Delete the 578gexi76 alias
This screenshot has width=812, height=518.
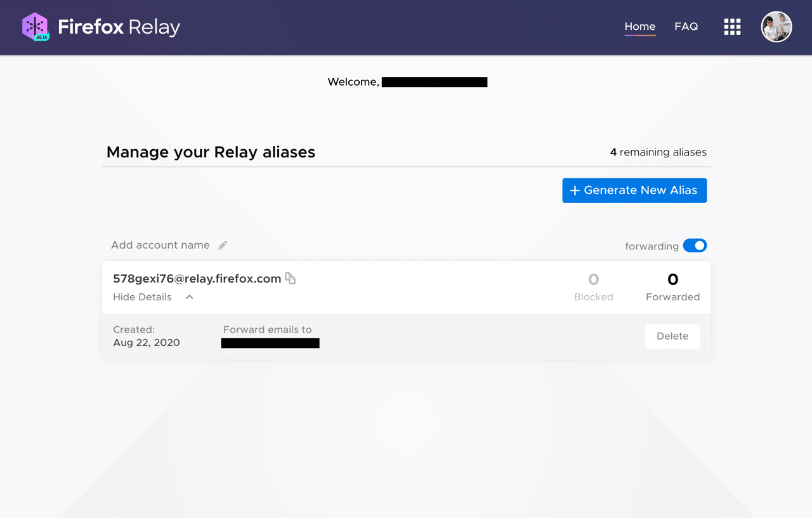point(672,336)
